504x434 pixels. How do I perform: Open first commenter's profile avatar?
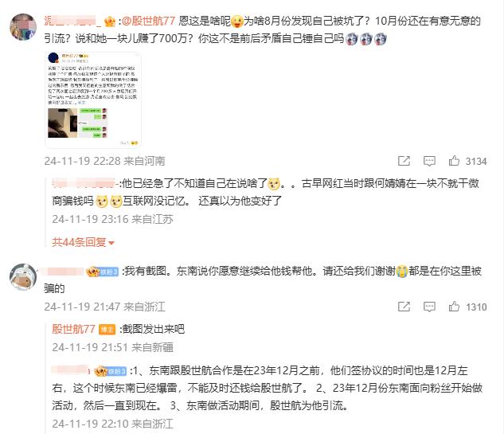(23, 27)
